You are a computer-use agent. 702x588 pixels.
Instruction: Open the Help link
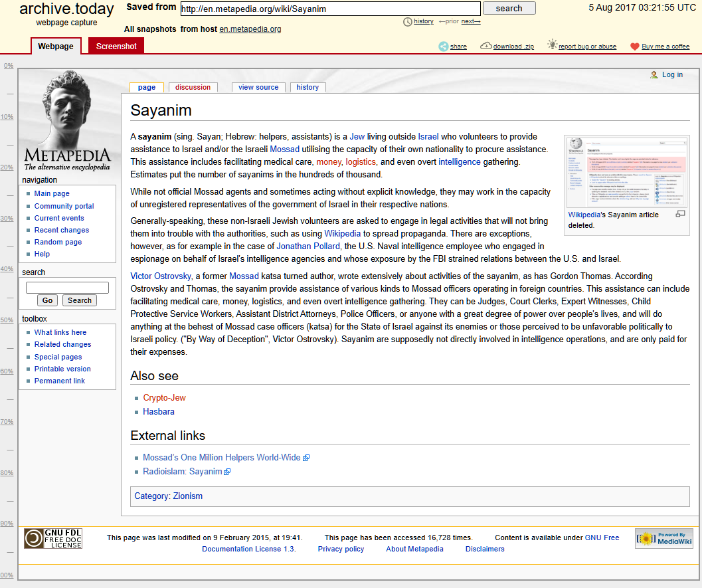coord(42,254)
